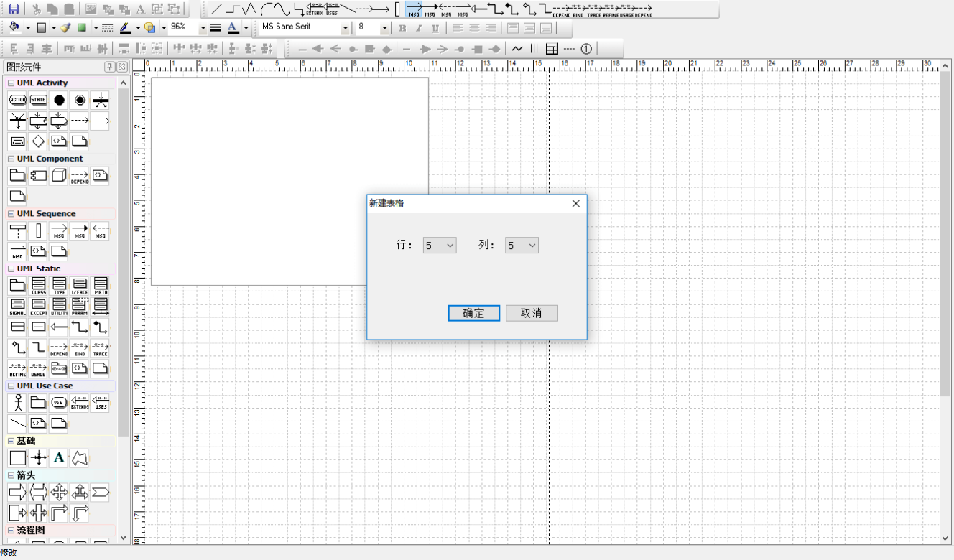The height and width of the screenshot is (560, 954).
Task: Choose the stick figure actor shape
Action: tap(17, 403)
